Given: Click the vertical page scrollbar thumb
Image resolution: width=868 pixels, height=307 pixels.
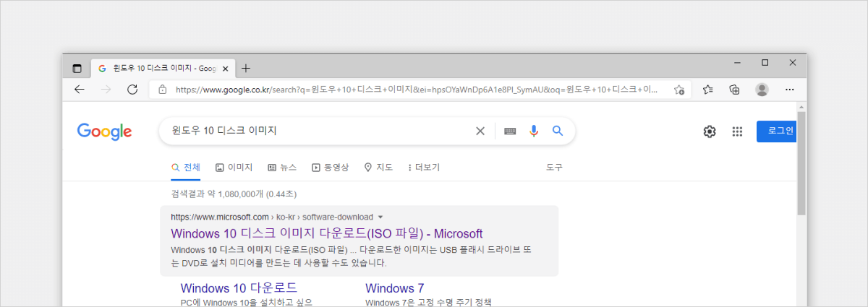Looking at the screenshot, I should click(801, 163).
